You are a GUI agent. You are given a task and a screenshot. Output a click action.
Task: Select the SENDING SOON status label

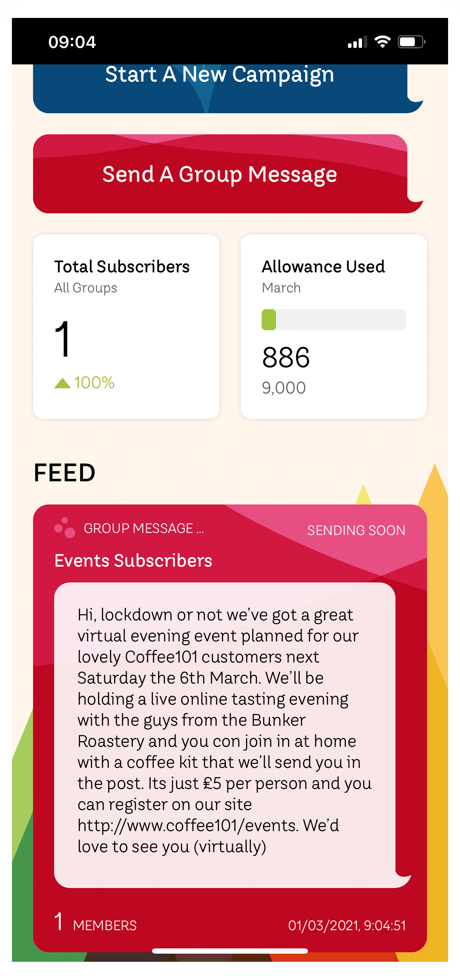356,530
